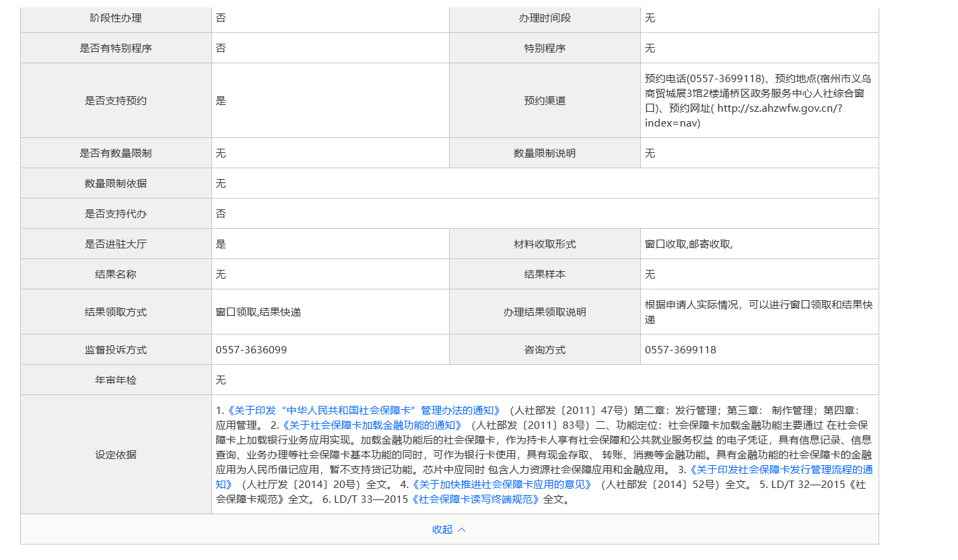The height and width of the screenshot is (560, 958).
Task: Click the 结果领取方式 value 窗口领取,结果快递
Action: [x=258, y=312]
